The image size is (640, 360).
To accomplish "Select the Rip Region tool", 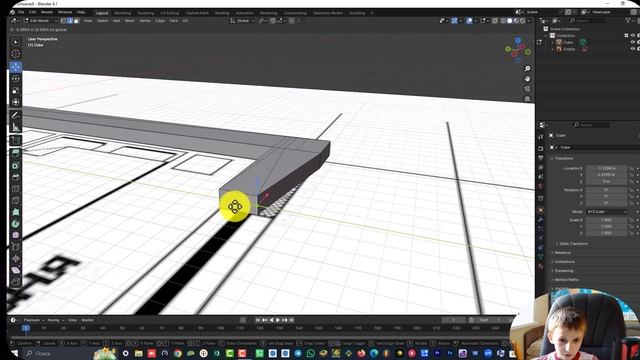I will pos(16,282).
